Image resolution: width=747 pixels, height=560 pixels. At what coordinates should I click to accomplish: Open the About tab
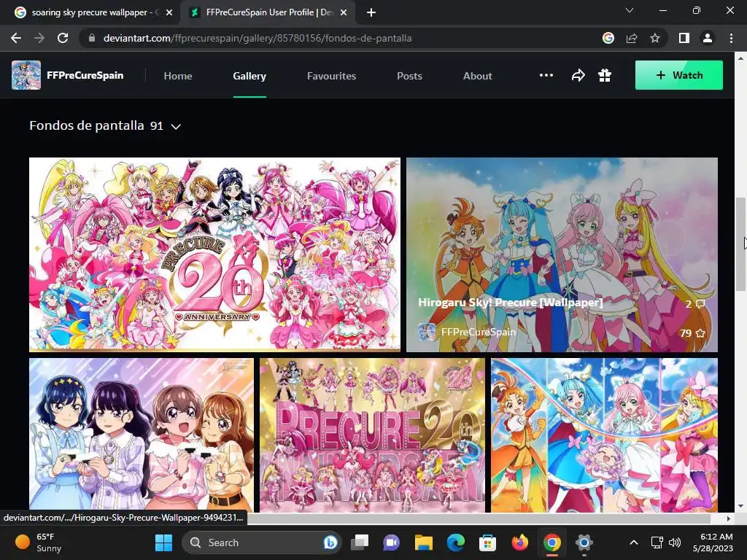[477, 76]
